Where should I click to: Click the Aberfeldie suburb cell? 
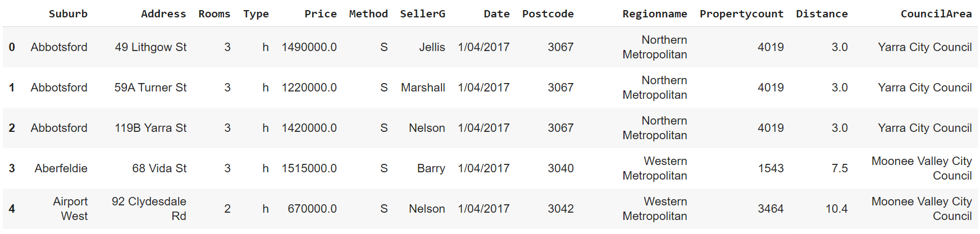(x=61, y=168)
